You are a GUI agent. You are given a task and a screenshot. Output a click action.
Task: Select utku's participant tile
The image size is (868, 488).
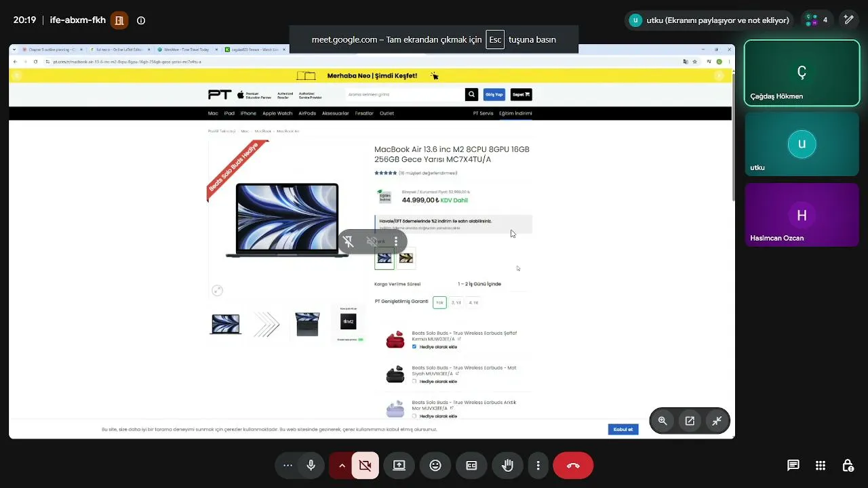click(802, 144)
